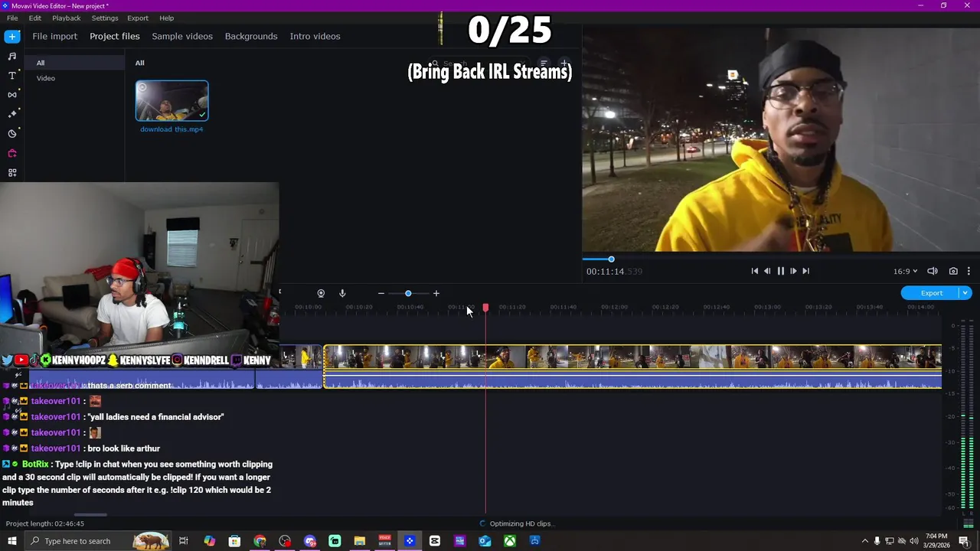Viewport: 980px width, 551px height.
Task: Open Microsoft Store from taskbar
Action: coord(234,541)
